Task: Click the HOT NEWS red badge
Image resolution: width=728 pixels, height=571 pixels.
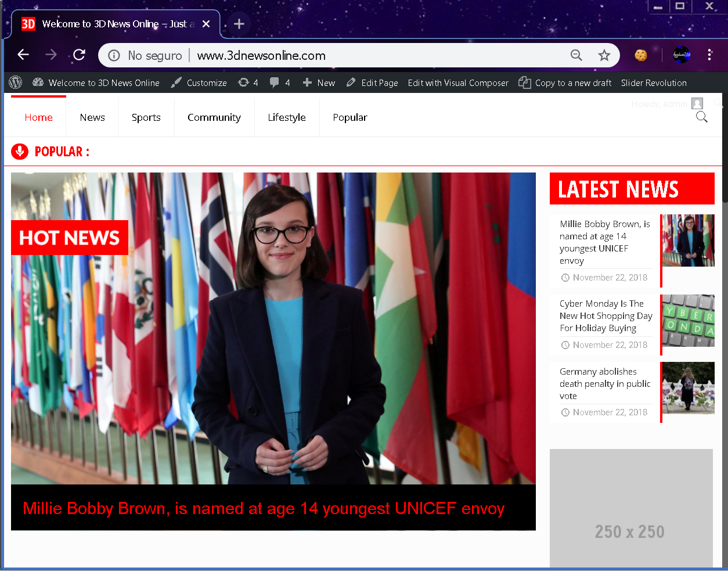Action: pyautogui.click(x=70, y=238)
